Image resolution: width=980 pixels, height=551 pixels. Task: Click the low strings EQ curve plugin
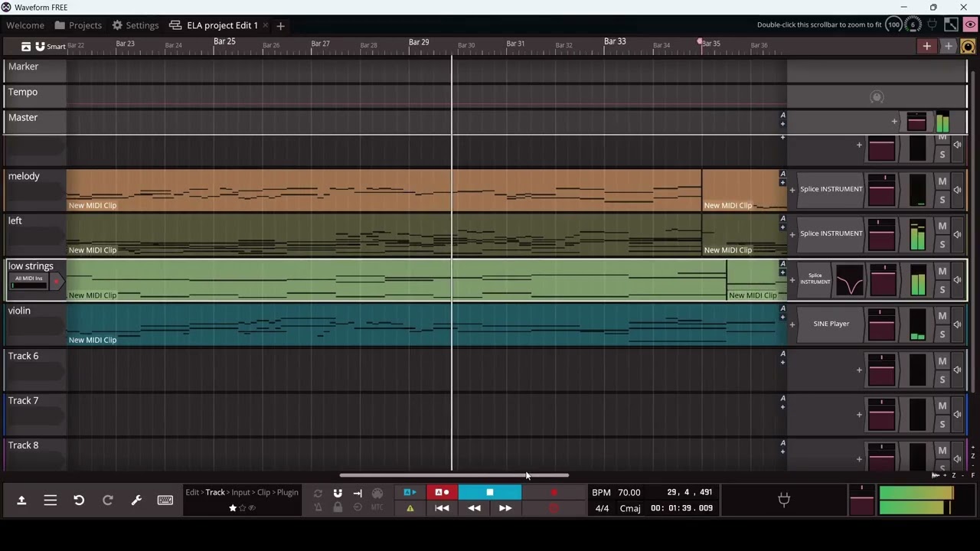[x=849, y=279]
